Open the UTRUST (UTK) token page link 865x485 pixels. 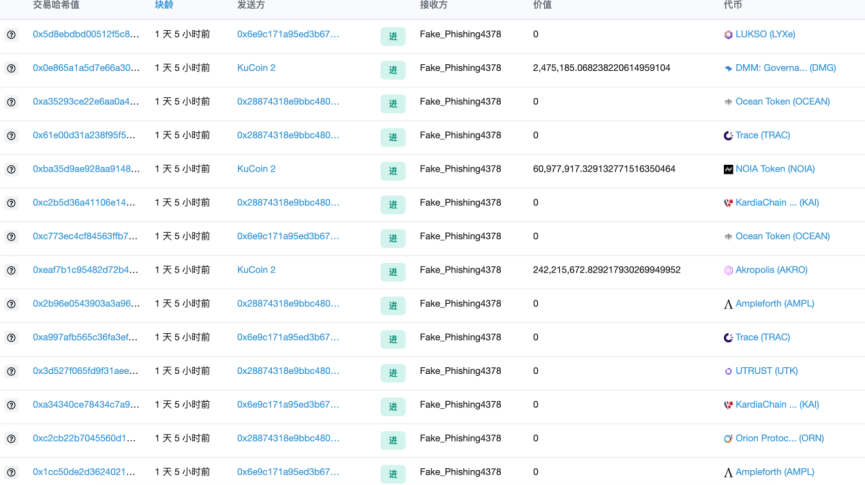767,371
